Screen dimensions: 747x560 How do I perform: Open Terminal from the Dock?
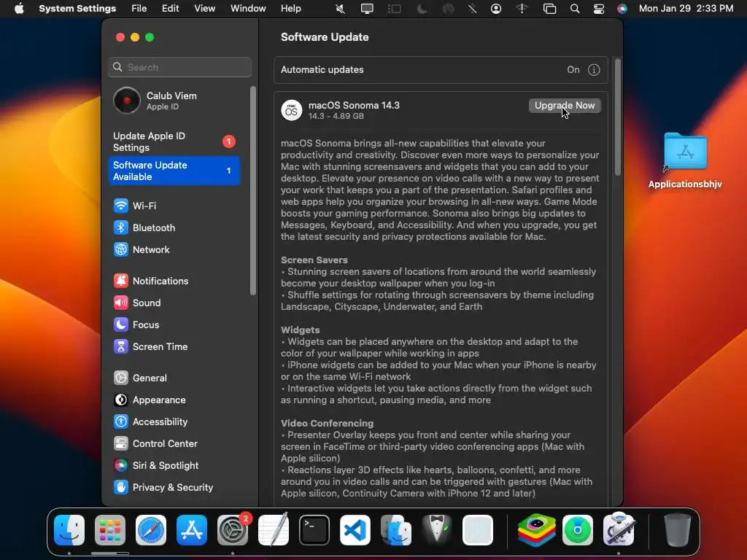[314, 530]
